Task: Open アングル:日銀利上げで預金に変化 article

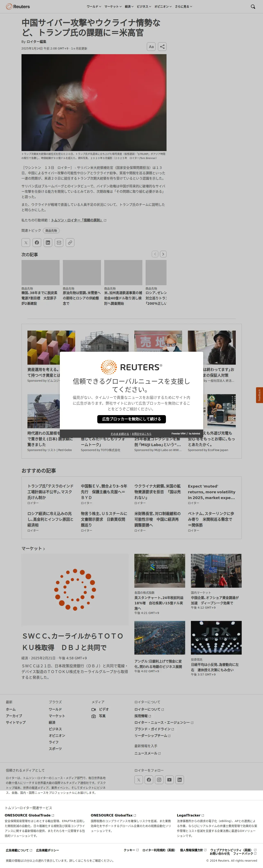Action: click(158, 664)
